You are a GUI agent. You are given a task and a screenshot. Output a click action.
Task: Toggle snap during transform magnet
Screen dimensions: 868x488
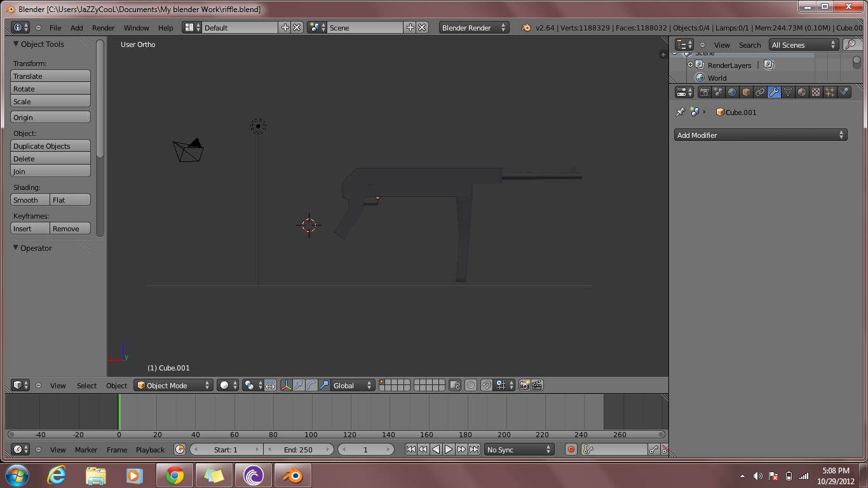point(486,385)
